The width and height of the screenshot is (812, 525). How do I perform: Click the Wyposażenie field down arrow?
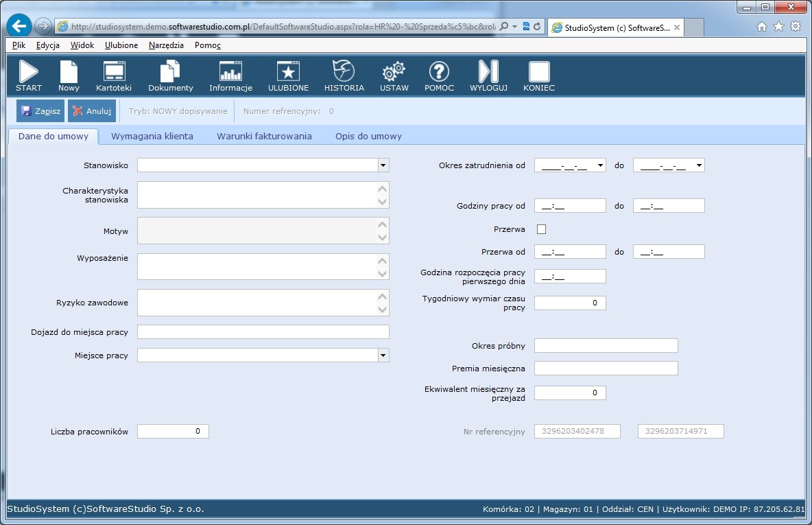coord(382,274)
